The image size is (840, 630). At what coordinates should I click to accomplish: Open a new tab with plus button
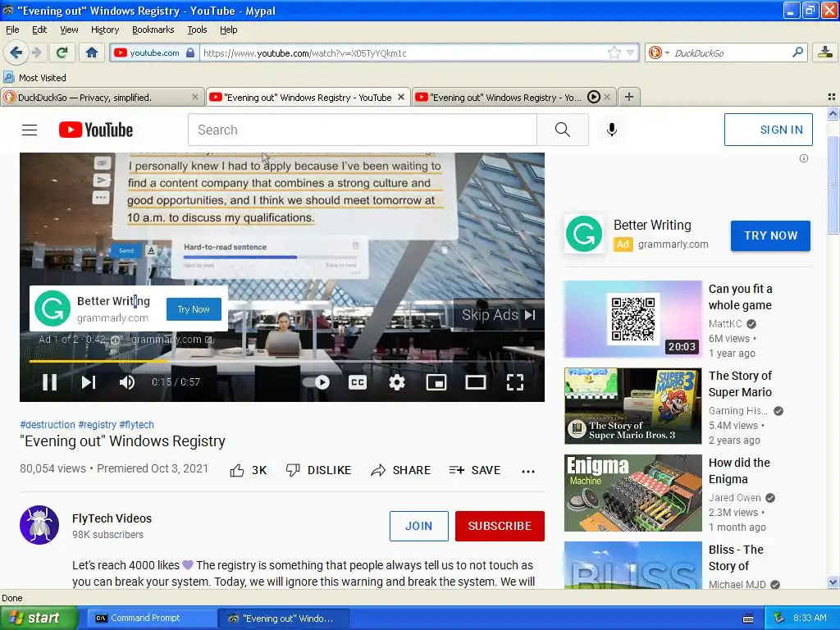point(629,97)
